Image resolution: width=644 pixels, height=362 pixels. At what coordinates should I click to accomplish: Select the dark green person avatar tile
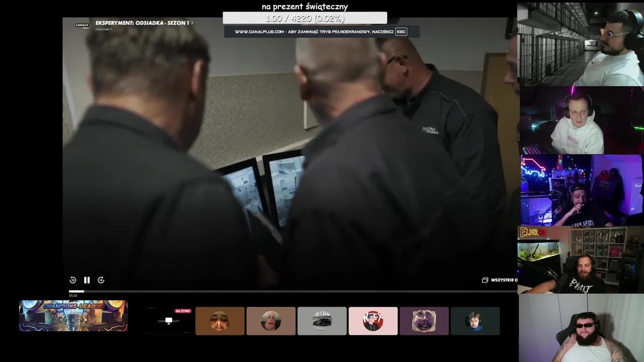(x=475, y=321)
